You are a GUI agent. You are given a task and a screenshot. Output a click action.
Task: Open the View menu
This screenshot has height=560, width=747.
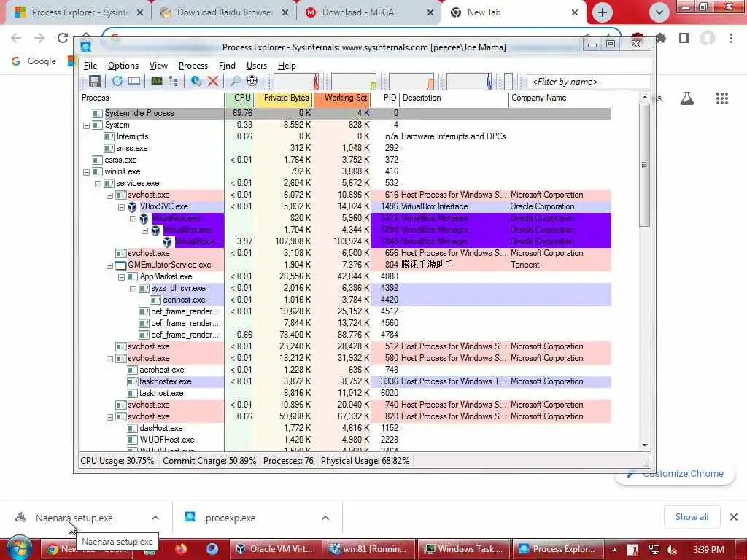pyautogui.click(x=158, y=66)
